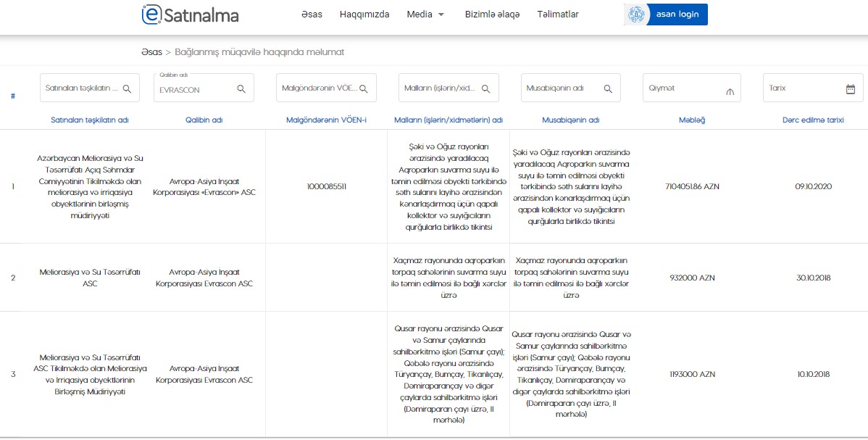The image size is (868, 440).
Task: Click the amount 7104051.86 AZN
Action: tap(692, 187)
